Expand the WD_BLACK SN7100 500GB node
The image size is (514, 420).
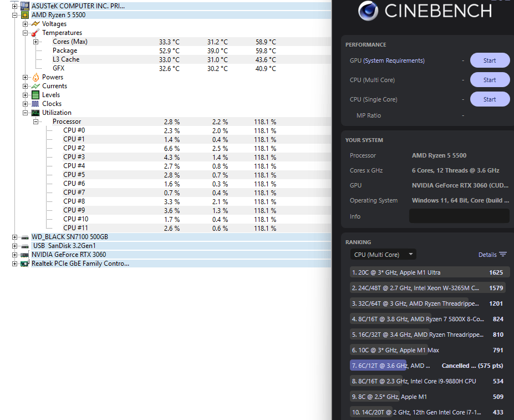(x=14, y=237)
